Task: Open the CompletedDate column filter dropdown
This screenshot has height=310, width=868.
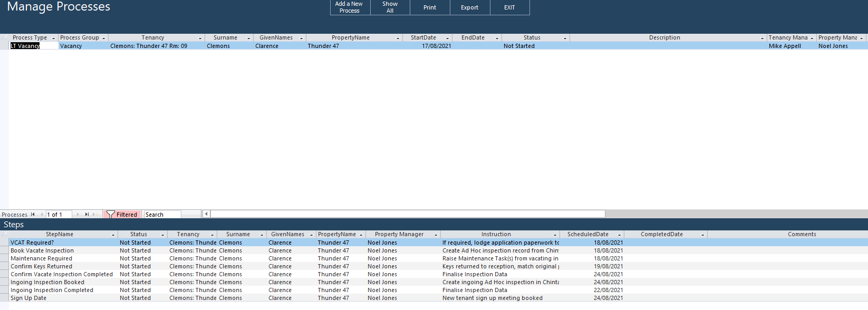Action: (x=702, y=235)
